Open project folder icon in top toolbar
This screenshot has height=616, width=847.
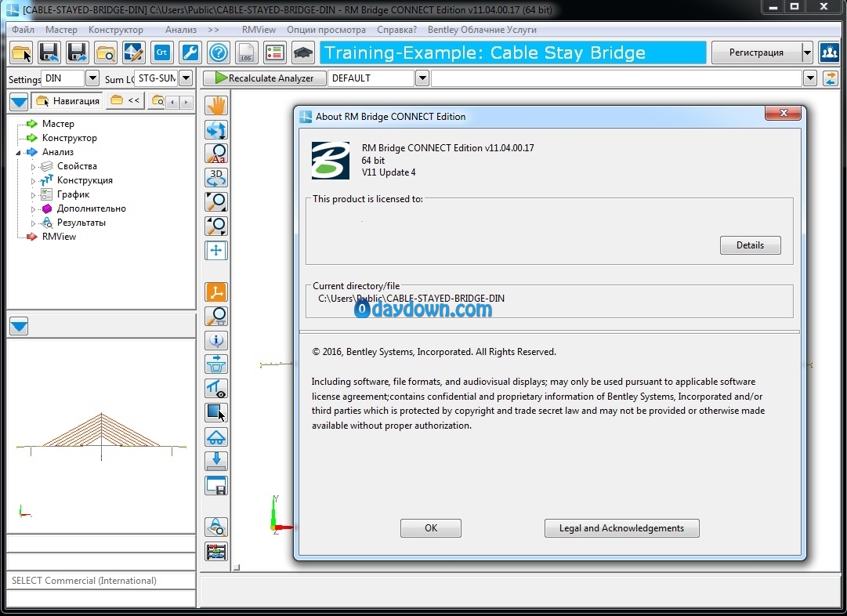tap(21, 53)
